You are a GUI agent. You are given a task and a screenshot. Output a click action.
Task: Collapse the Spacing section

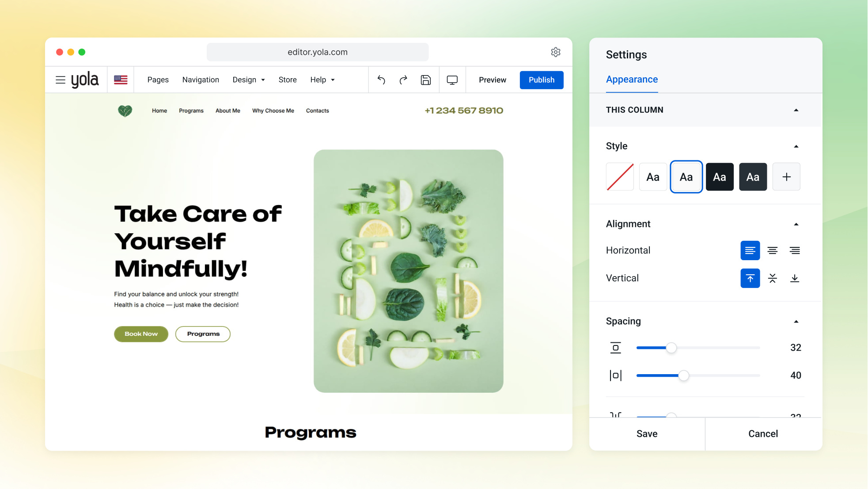796,322
